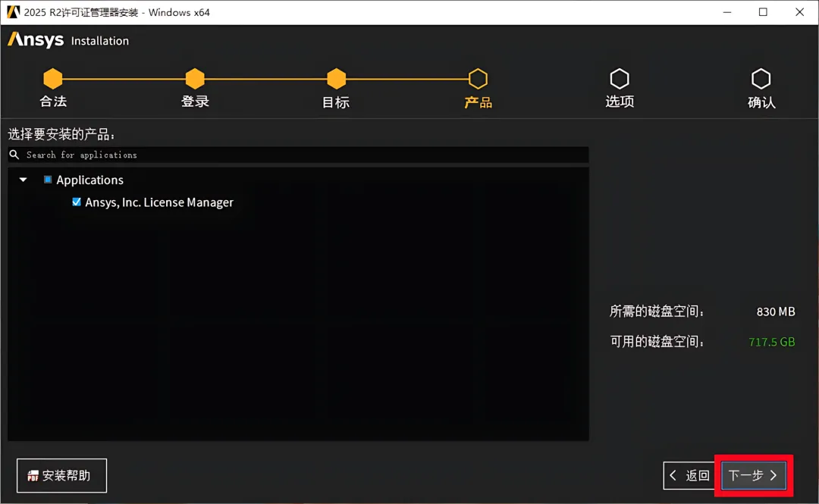Click the 选择要安装的产品 heading

(61, 134)
